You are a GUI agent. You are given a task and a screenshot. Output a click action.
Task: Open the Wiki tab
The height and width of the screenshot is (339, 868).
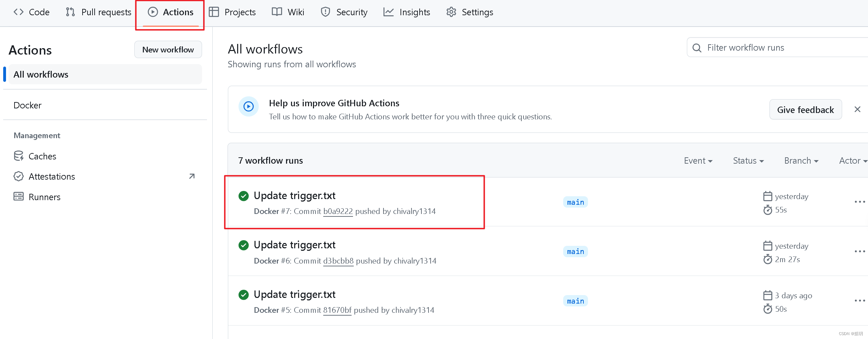click(x=288, y=12)
